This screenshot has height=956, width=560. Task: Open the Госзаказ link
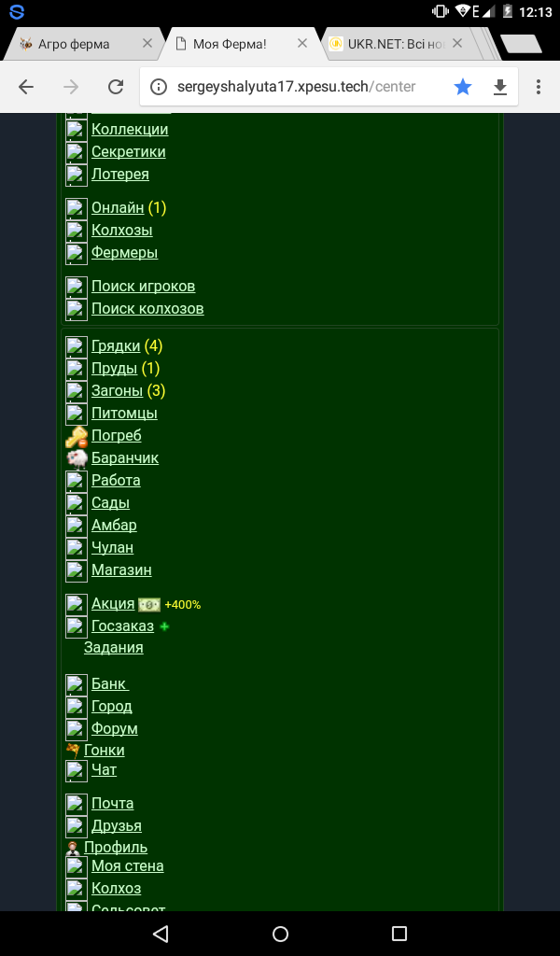point(122,626)
